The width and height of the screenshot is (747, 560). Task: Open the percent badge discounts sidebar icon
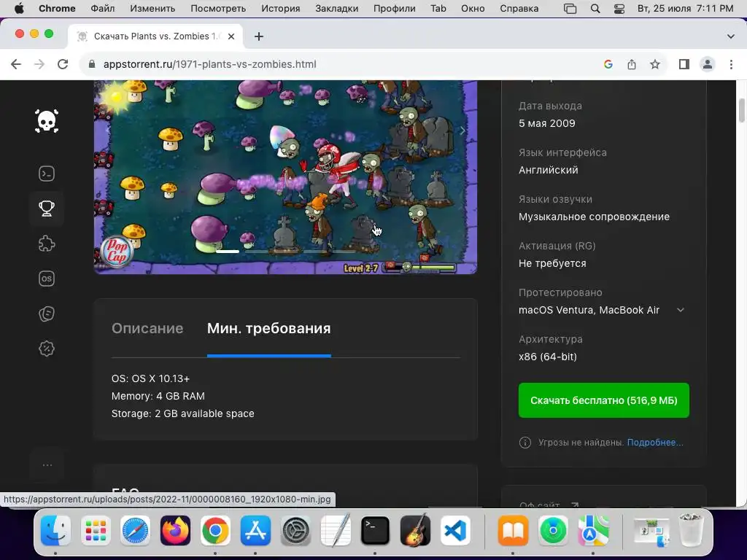point(47,349)
